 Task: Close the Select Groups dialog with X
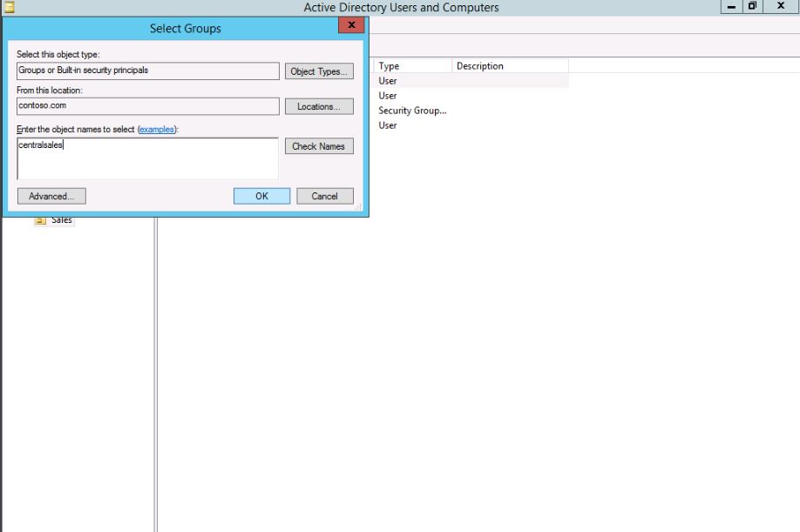coord(351,27)
